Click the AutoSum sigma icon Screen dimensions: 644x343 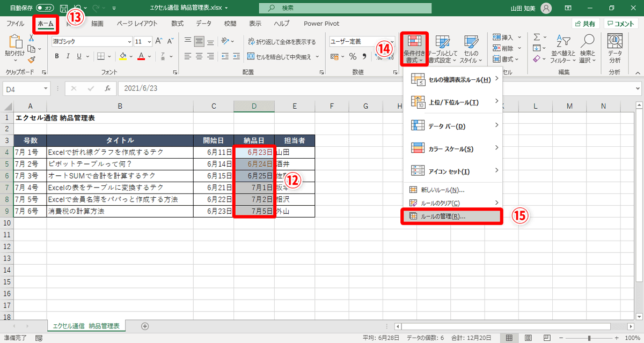point(537,37)
